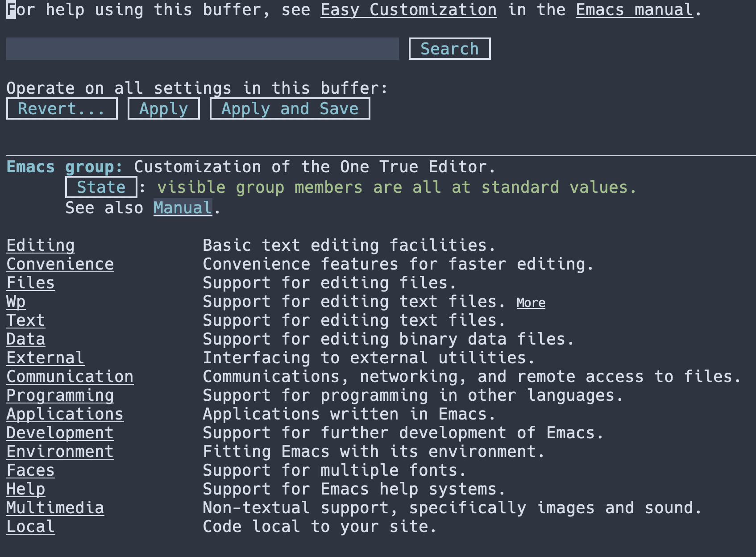756x557 pixels.
Task: Open the State menu for the Emacs group
Action: pos(101,187)
